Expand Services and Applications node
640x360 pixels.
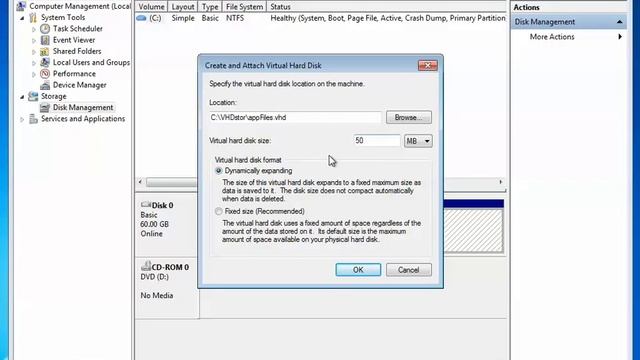tap(22, 119)
